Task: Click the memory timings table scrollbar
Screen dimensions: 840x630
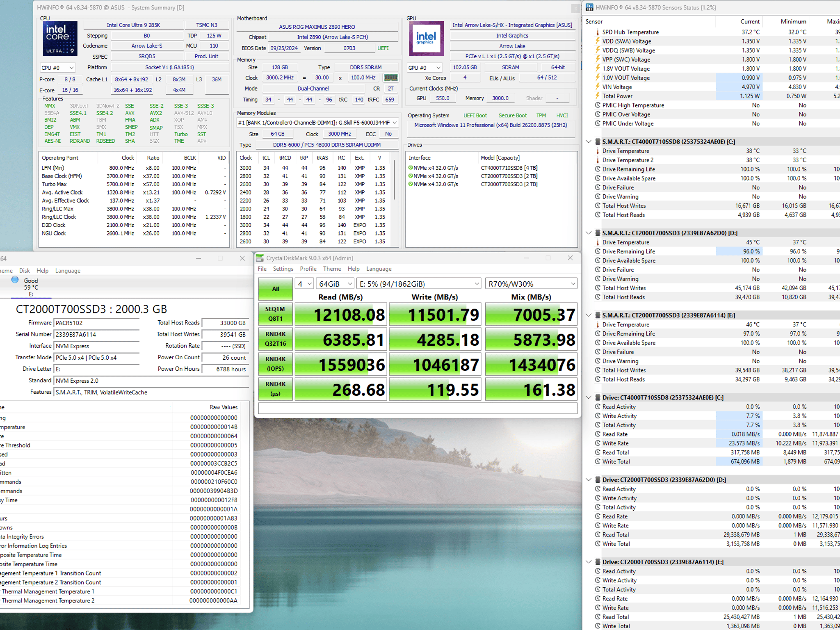Action: click(395, 180)
